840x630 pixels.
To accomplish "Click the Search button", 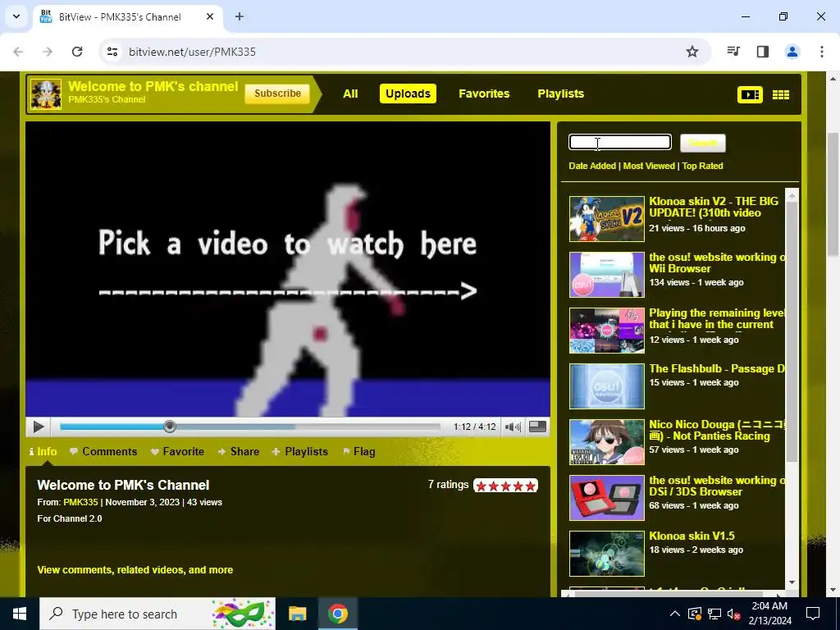I will pos(703,143).
